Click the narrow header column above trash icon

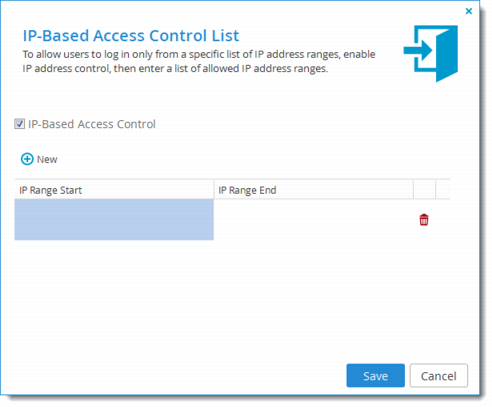(x=424, y=190)
